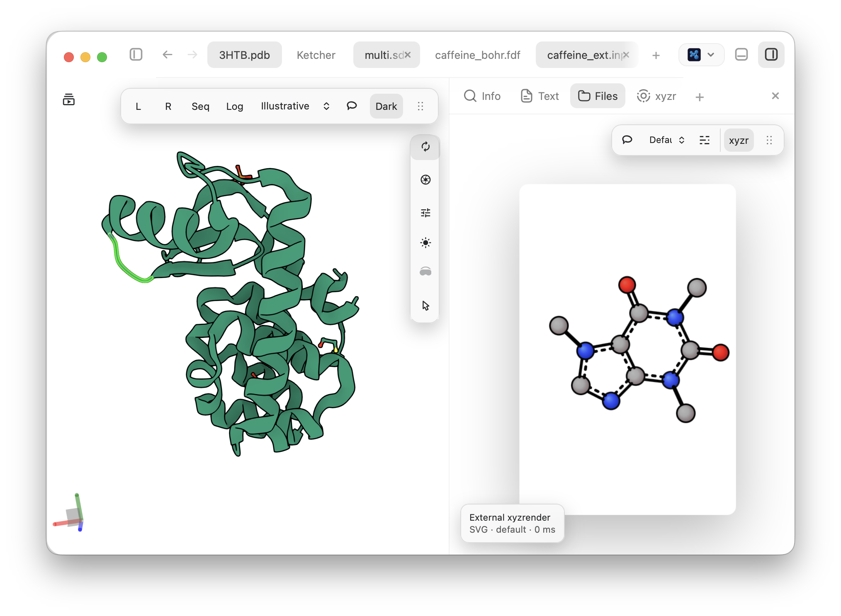Click the XYZ axis orientation gizmo
This screenshot has width=841, height=616.
click(x=69, y=513)
